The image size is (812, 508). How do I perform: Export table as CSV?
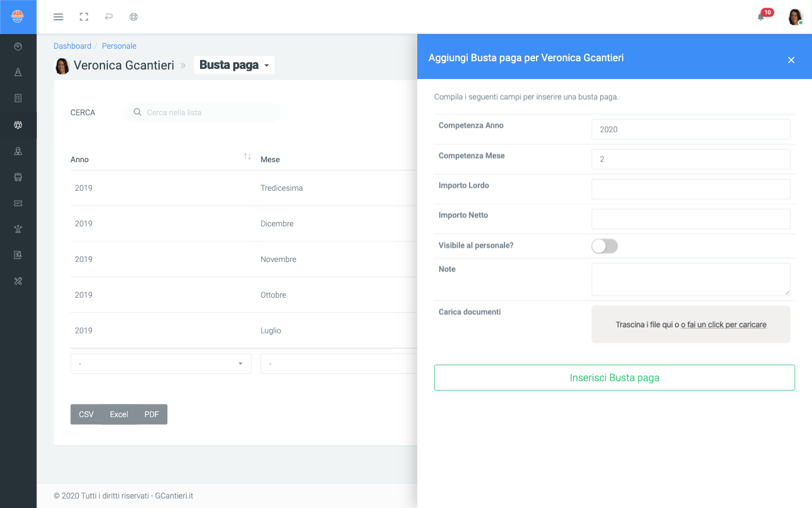click(86, 414)
